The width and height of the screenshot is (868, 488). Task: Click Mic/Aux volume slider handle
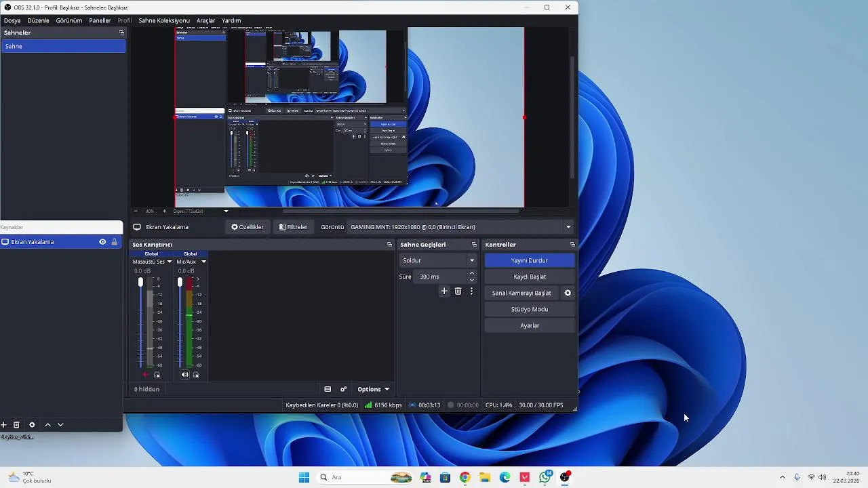tap(180, 282)
